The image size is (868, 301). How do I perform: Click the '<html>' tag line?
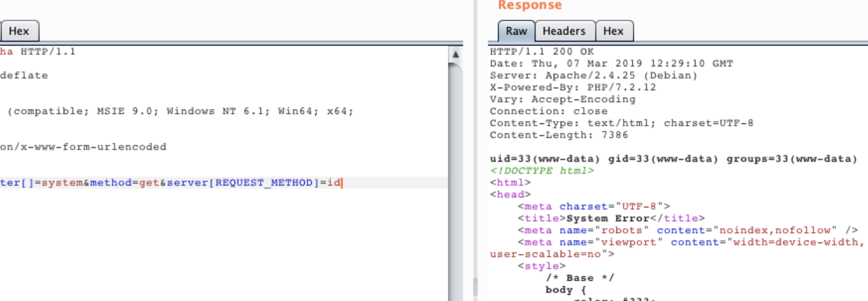(510, 183)
